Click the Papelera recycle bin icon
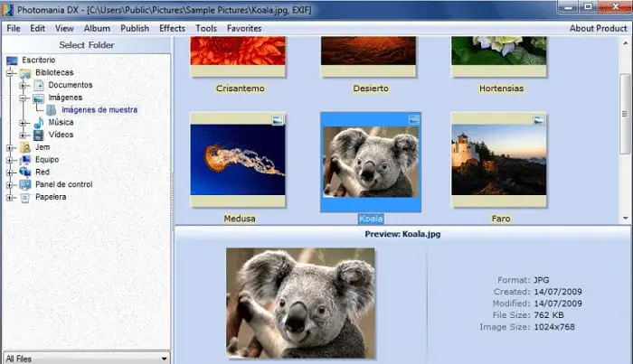This screenshot has width=633, height=364. tap(25, 198)
